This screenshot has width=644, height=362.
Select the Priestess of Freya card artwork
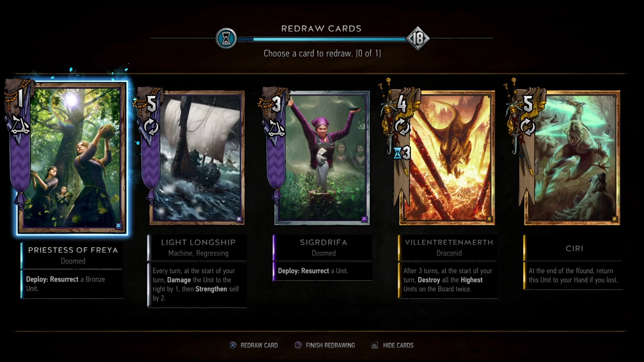coord(72,158)
